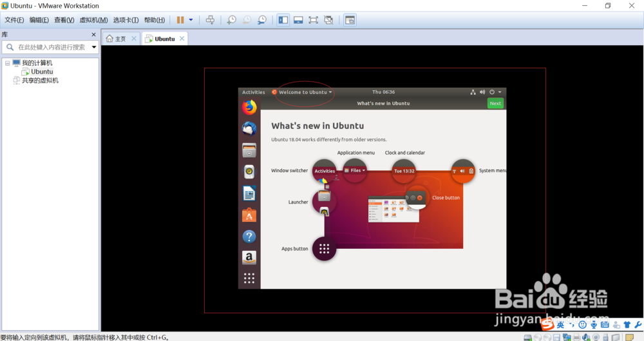Close the 主页 tab
Image resolution: width=644 pixels, height=341 pixels.
pyautogui.click(x=134, y=38)
